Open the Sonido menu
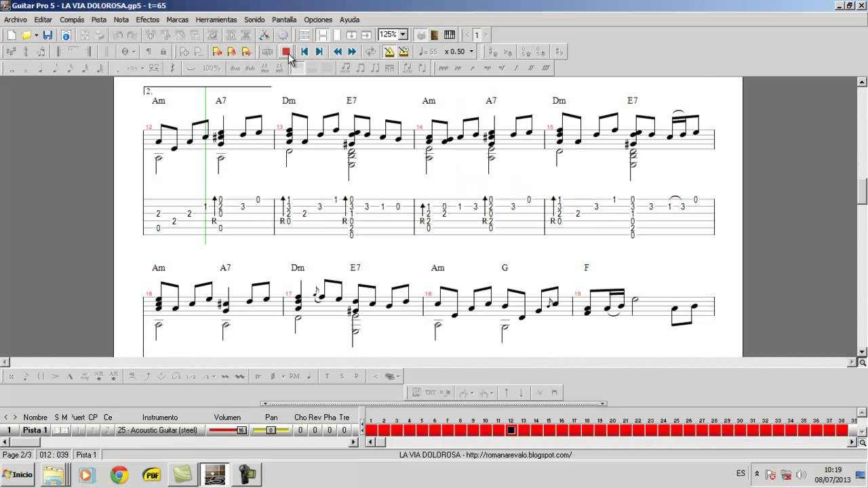 (x=254, y=20)
